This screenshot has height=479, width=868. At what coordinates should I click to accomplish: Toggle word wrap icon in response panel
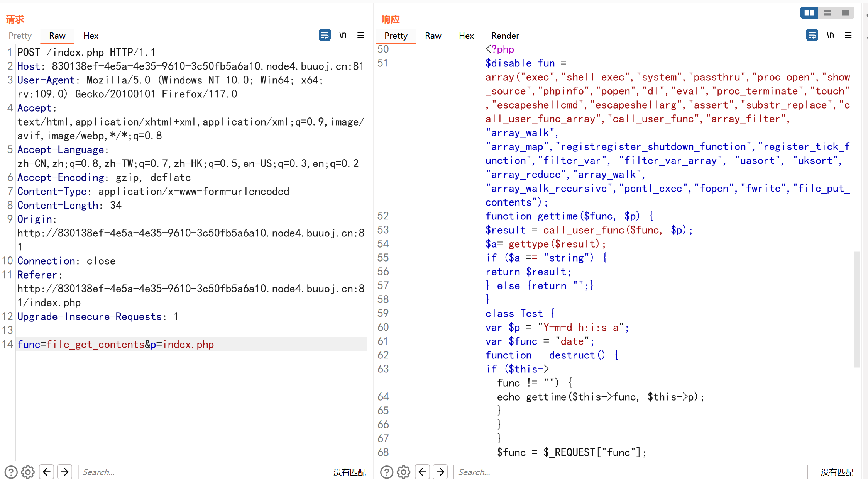tap(812, 35)
